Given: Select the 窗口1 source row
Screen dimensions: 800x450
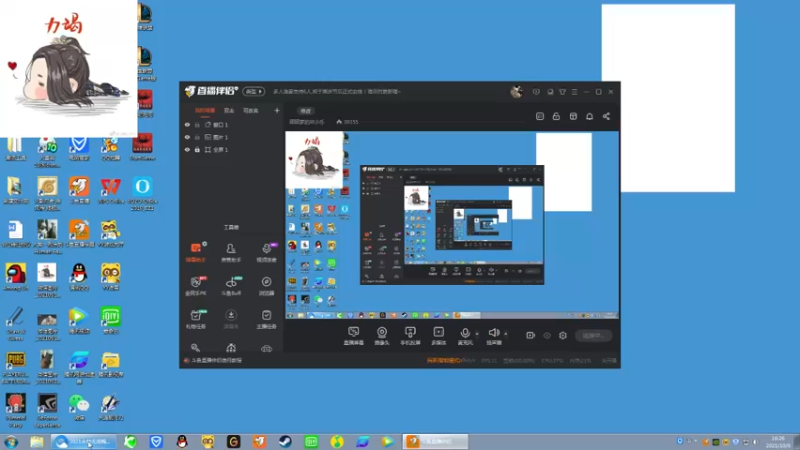Looking at the screenshot, I should [x=232, y=124].
